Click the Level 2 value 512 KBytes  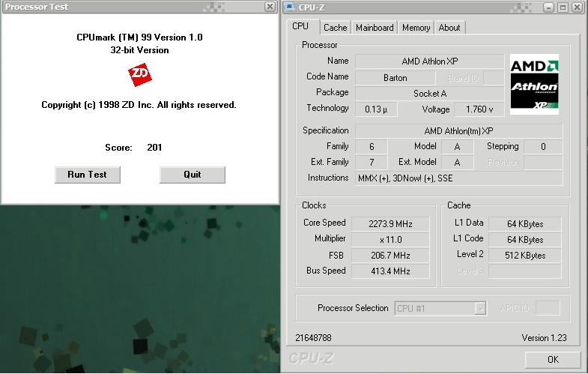[x=525, y=256]
